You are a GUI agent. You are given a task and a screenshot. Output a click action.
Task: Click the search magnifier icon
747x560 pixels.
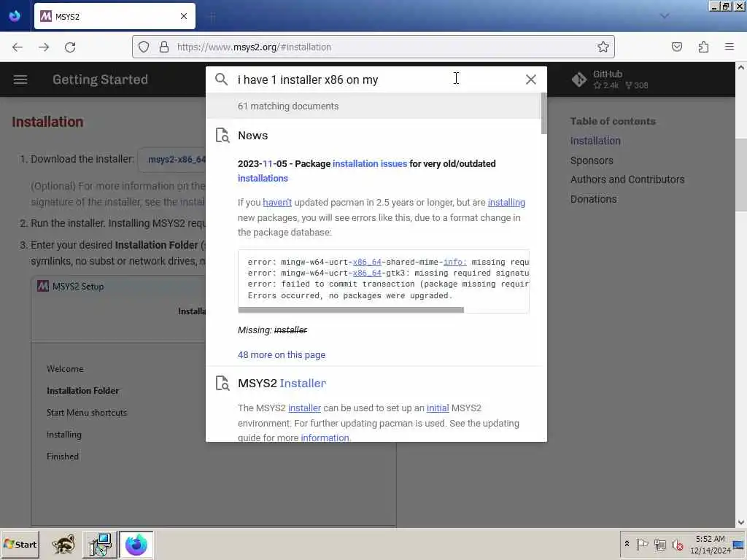pos(221,79)
